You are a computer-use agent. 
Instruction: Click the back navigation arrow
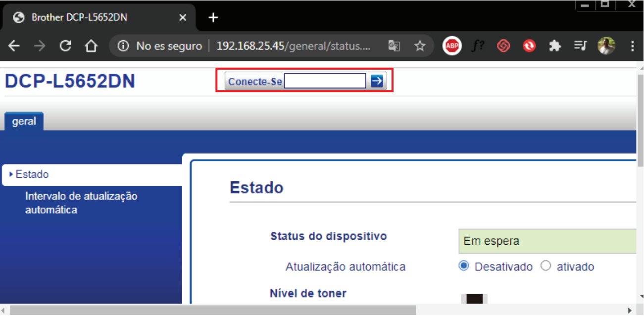click(x=14, y=46)
